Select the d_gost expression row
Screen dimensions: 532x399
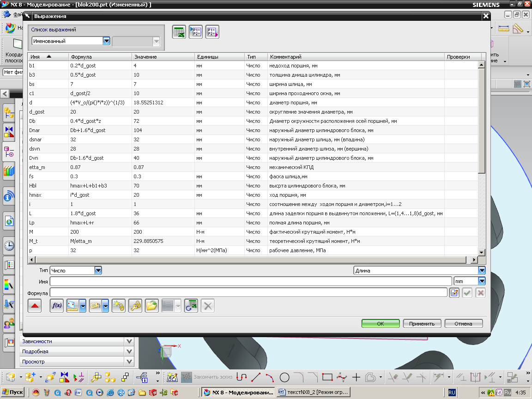253,112
